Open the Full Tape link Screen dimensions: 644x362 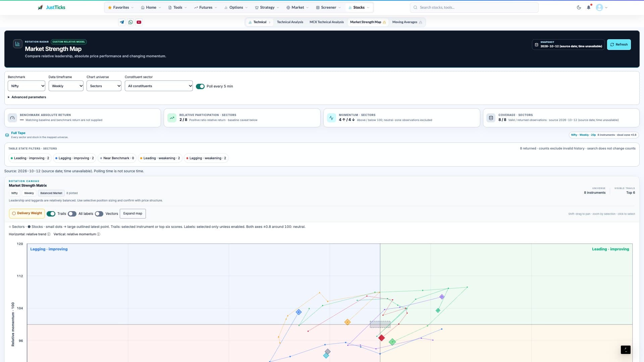tap(18, 133)
